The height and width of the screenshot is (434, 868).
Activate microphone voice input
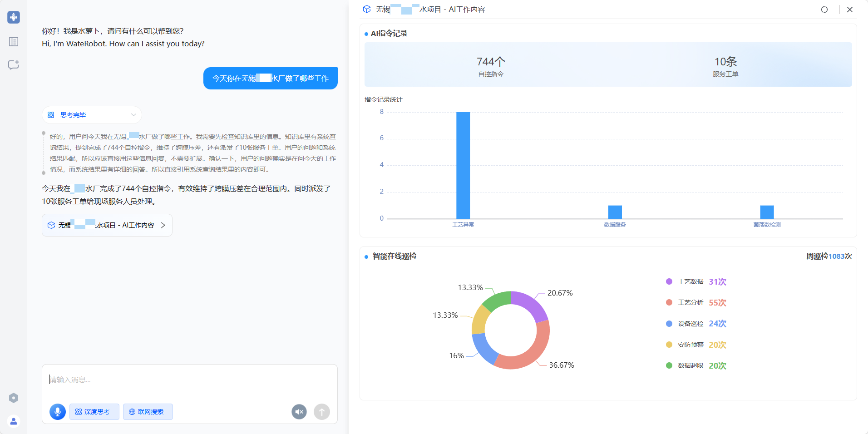[58, 412]
